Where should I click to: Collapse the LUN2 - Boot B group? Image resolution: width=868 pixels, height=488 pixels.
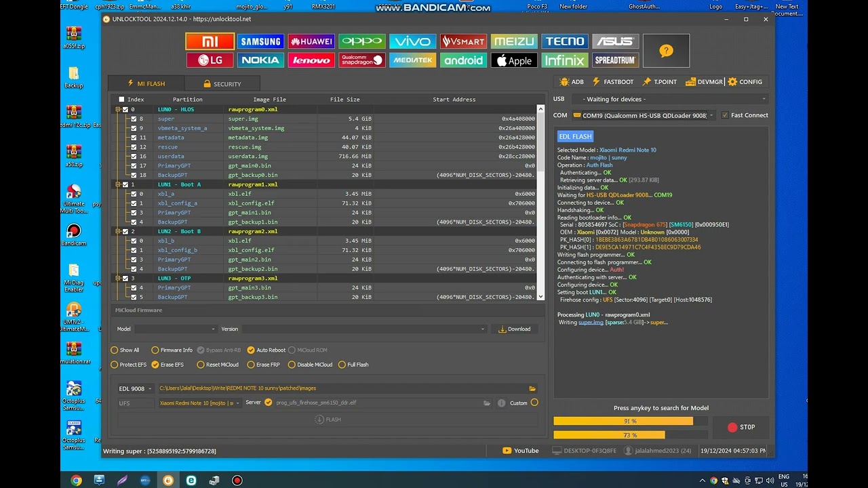[x=118, y=231]
